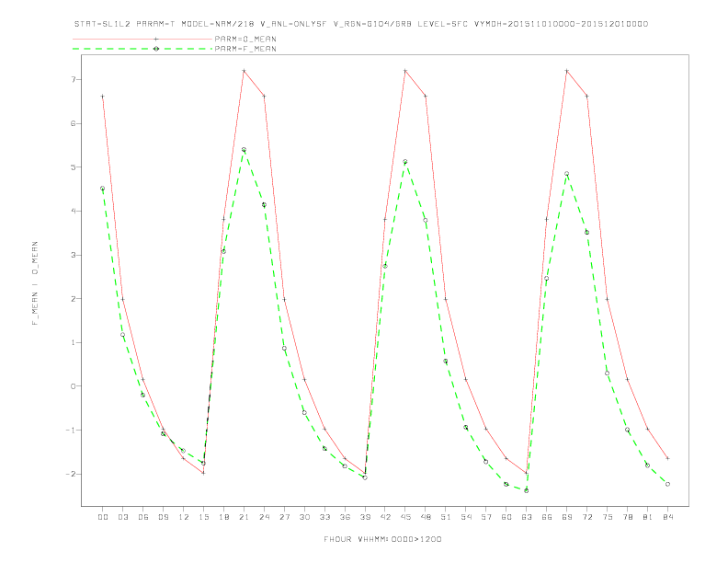The height and width of the screenshot is (563, 728).
Task: Click x-axis tick label 42
Action: [385, 517]
